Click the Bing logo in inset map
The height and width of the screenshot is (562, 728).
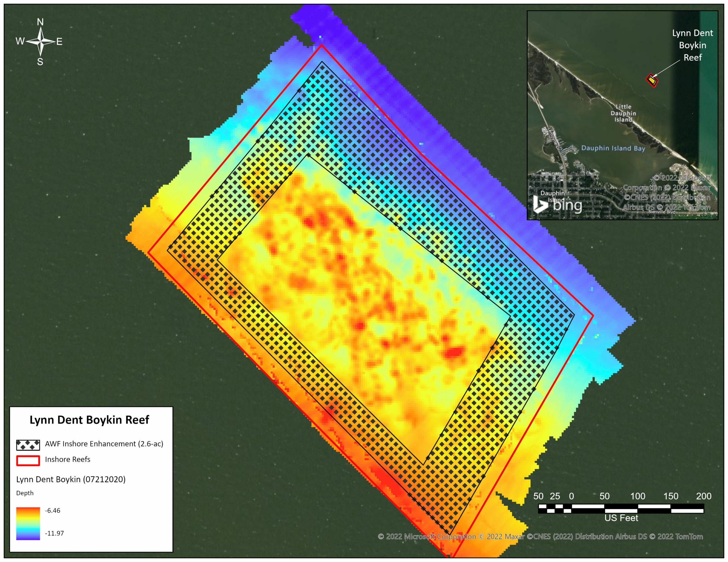(558, 205)
